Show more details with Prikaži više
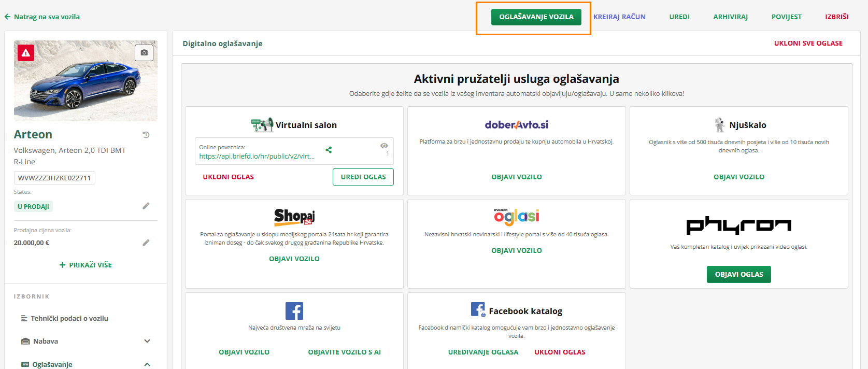 pyautogui.click(x=86, y=265)
